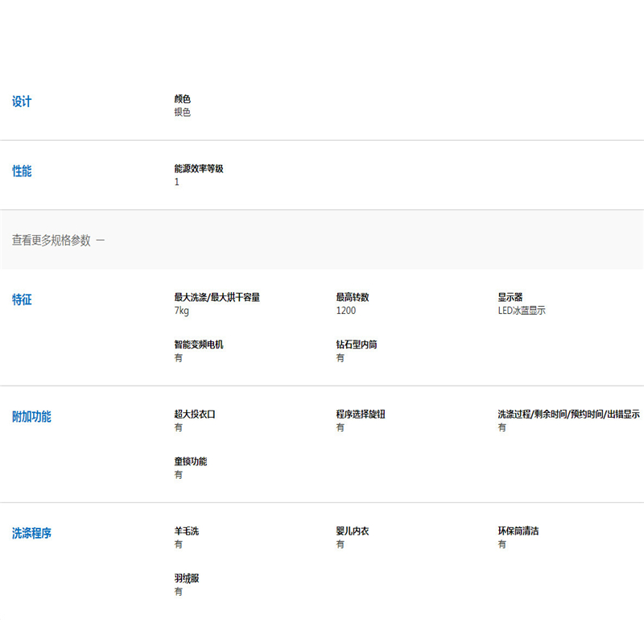Screen dimensions: 644x644
Task: Collapse the 查看更多规格参数 section
Action: [322, 240]
